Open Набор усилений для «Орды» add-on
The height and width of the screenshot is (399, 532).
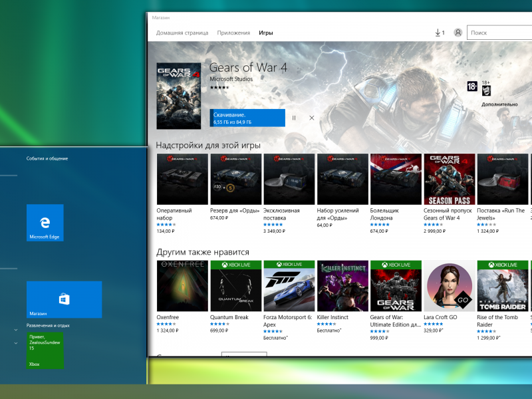tap(342, 179)
